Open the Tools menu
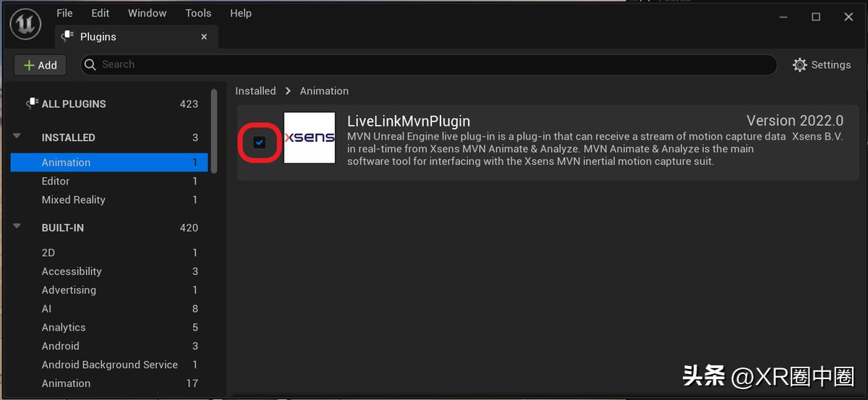Viewport: 868px width, 400px height. (x=198, y=13)
